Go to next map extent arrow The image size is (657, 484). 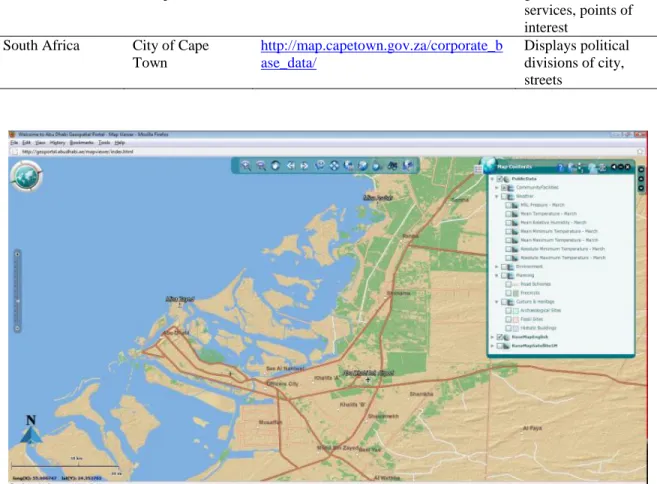(x=305, y=166)
